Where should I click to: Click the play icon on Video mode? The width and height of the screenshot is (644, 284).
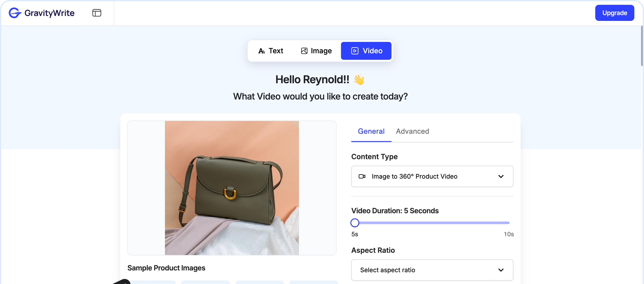[354, 51]
